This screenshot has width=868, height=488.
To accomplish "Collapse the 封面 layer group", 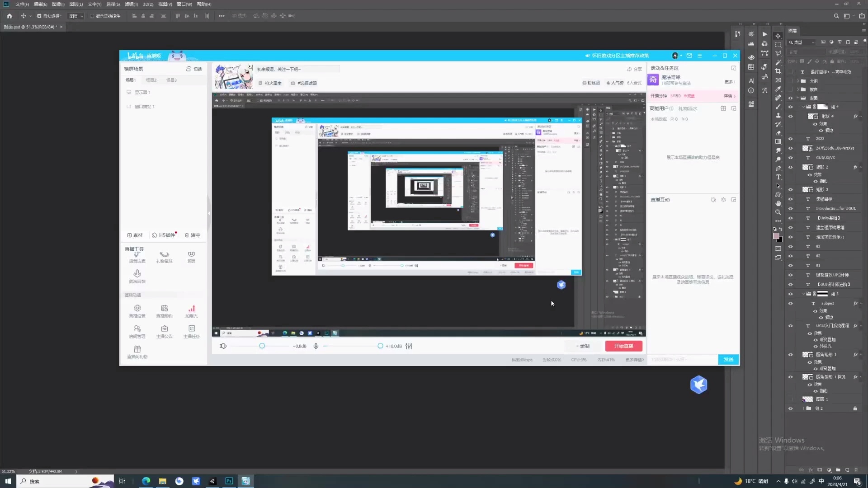I will 798,98.
